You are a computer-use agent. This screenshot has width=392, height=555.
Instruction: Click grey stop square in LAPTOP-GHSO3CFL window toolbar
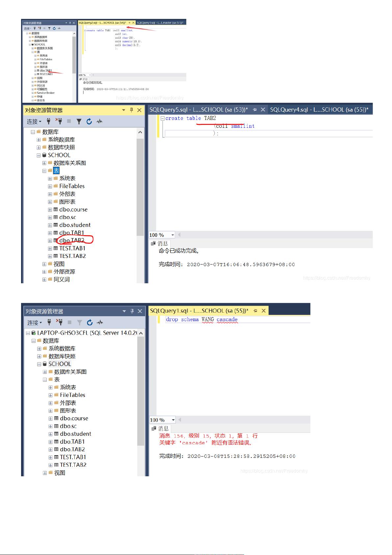(x=69, y=322)
